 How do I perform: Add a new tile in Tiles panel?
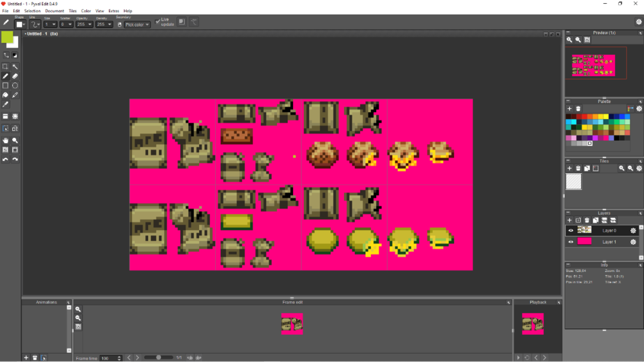click(569, 169)
